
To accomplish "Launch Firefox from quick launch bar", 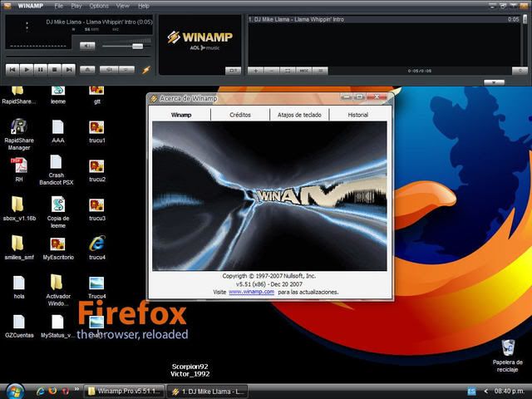I will (52, 392).
